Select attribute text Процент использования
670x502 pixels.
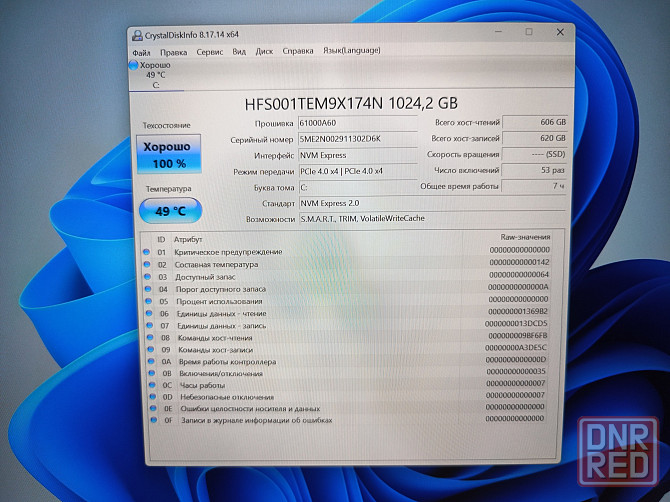[219, 301]
